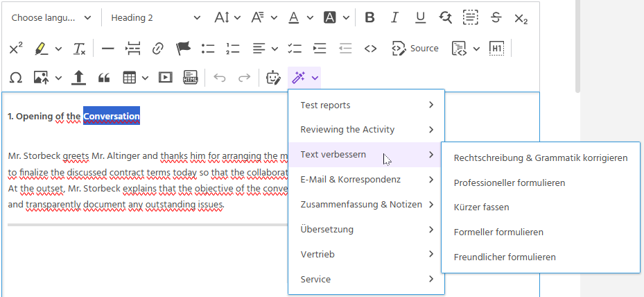Insert media embed

coord(165,77)
